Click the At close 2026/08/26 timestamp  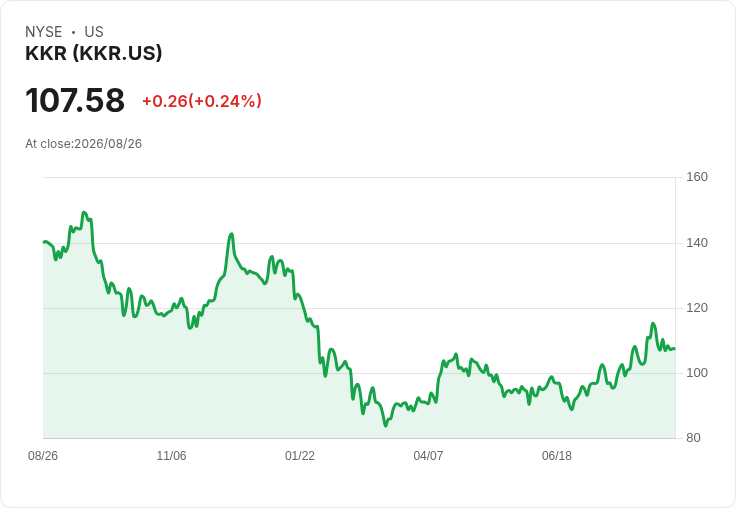click(84, 144)
